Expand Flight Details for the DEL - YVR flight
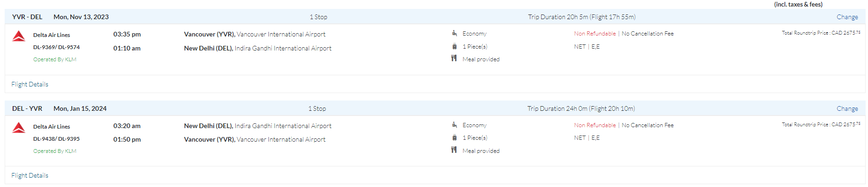 coord(30,175)
